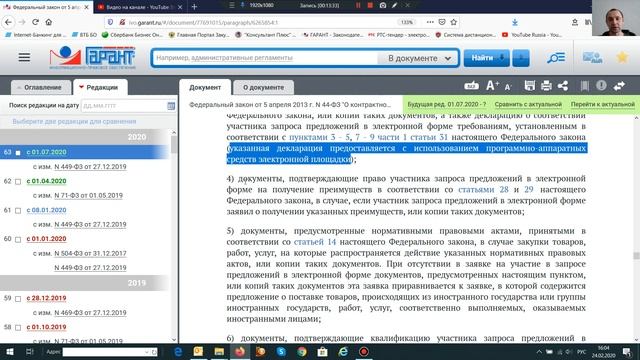The width and height of the screenshot is (640, 360).
Task: Expand the blue button right of Найти
Action: [521, 58]
